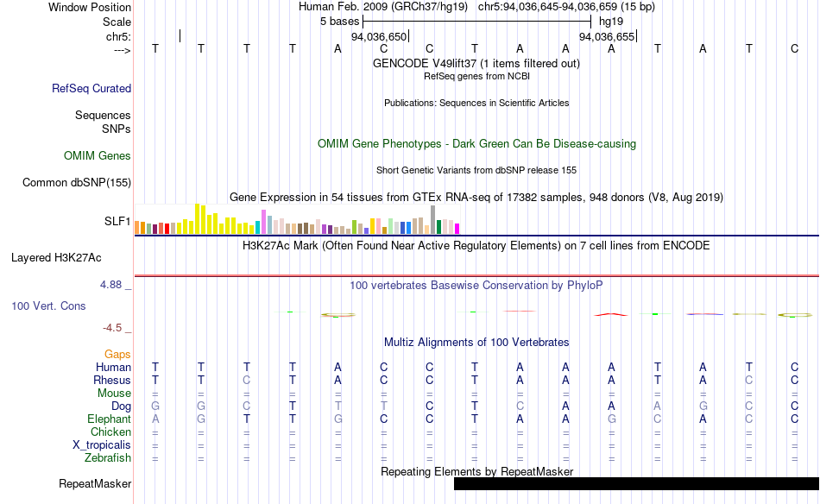The height and width of the screenshot is (504, 820).
Task: Click the Sequences track label
Action: pos(103,115)
